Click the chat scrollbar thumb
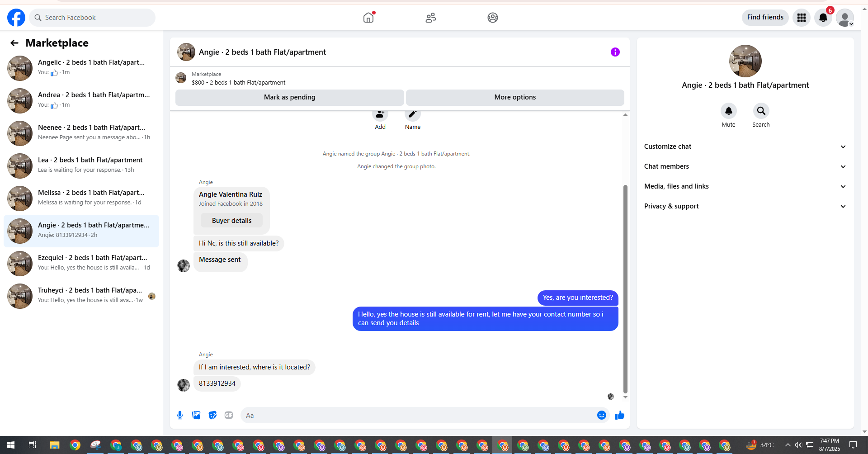 coord(626,288)
